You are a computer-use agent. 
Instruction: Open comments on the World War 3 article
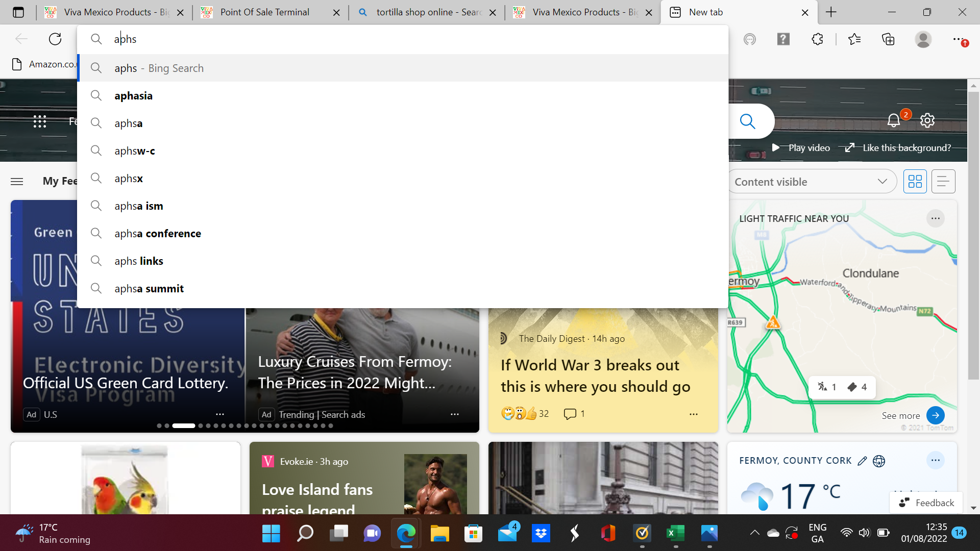click(x=574, y=414)
